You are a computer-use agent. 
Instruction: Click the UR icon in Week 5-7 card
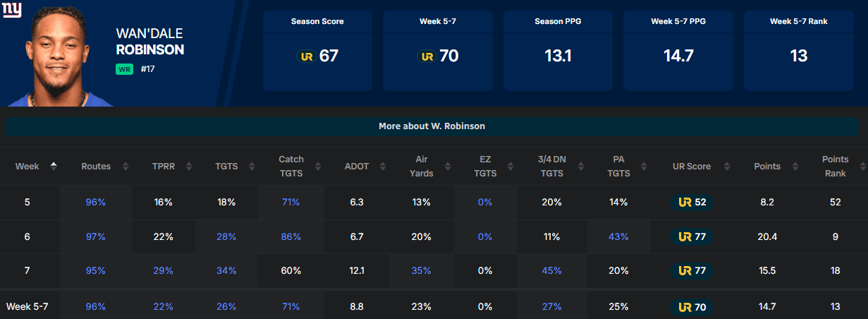(426, 56)
